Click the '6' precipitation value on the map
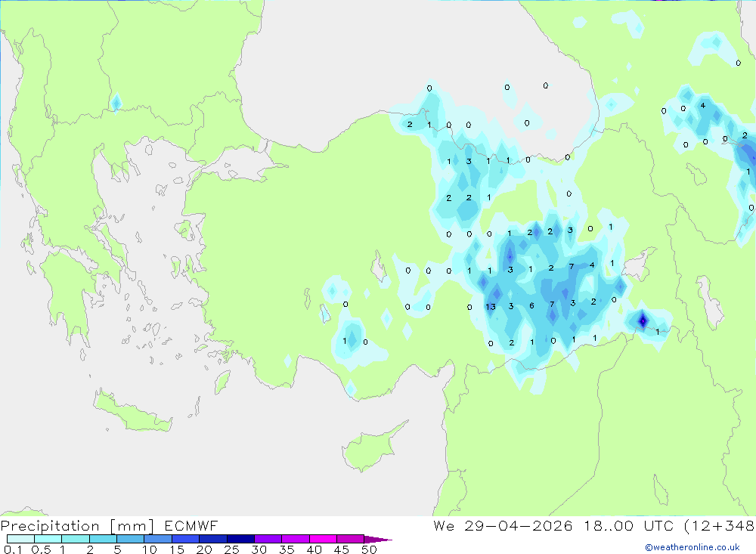 531,305
